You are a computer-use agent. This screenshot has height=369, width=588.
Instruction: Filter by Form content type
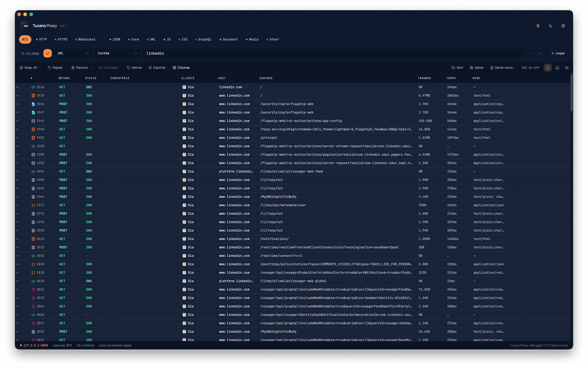coord(133,39)
